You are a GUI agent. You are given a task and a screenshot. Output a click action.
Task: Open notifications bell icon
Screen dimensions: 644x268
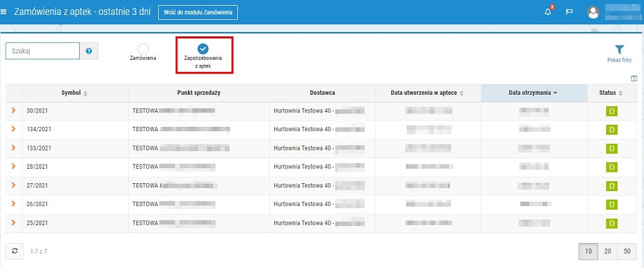[x=548, y=12]
